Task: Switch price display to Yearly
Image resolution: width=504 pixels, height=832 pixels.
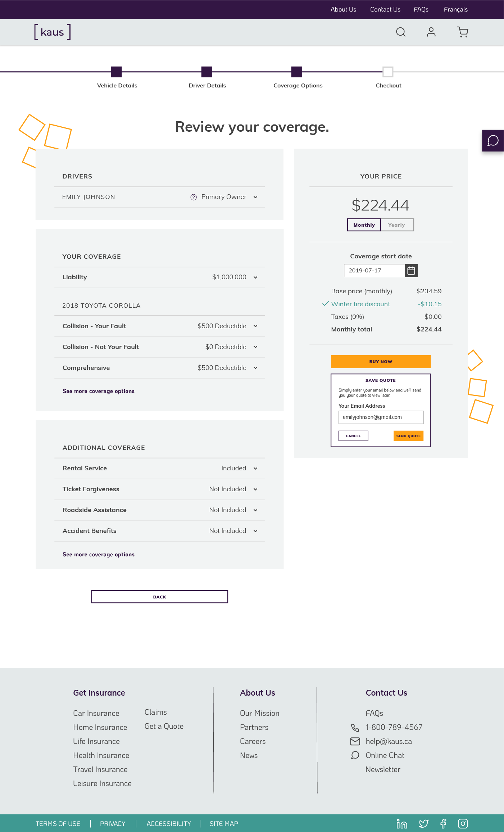Action: pos(397,225)
